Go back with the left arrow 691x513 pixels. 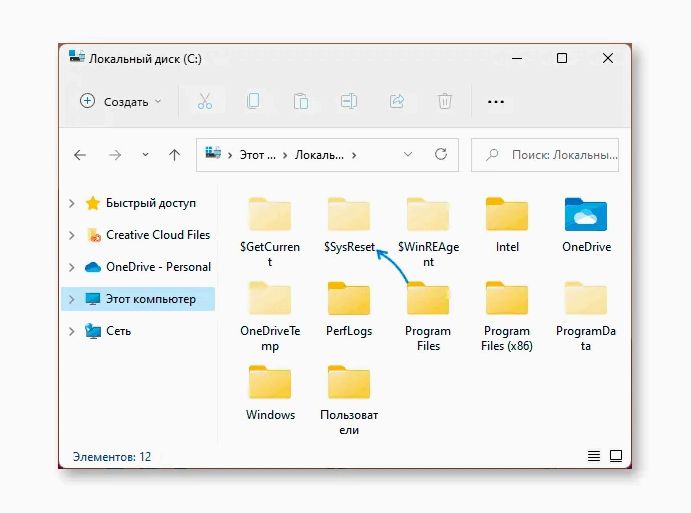pyautogui.click(x=80, y=155)
